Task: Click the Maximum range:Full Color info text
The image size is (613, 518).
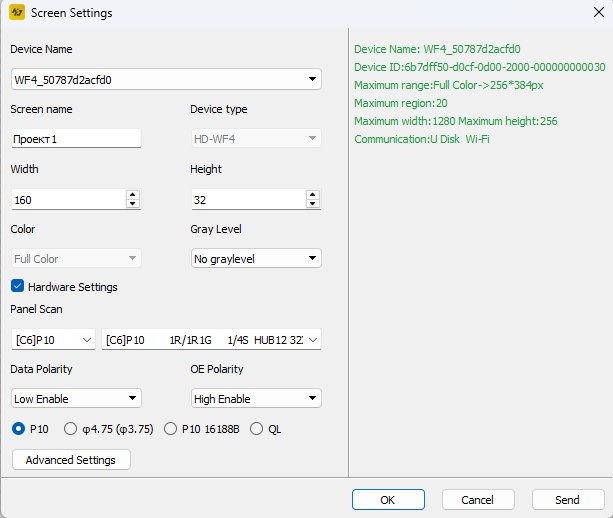Action: (x=449, y=85)
